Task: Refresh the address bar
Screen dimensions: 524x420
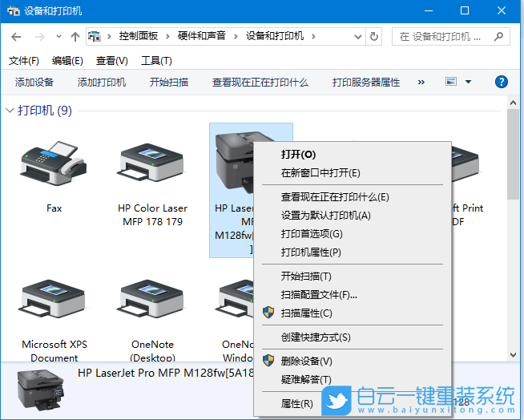Action: coord(374,36)
